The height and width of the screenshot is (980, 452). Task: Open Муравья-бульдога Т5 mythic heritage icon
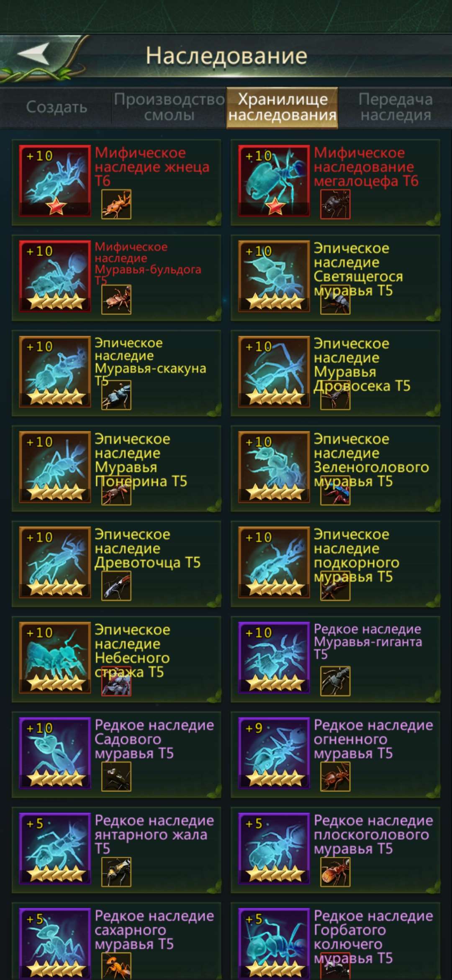coord(55,276)
